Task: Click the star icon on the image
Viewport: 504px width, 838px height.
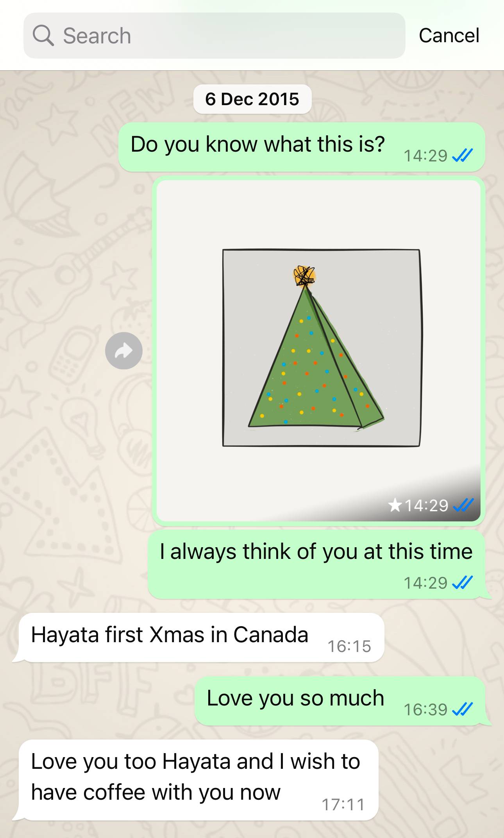Action: point(395,505)
